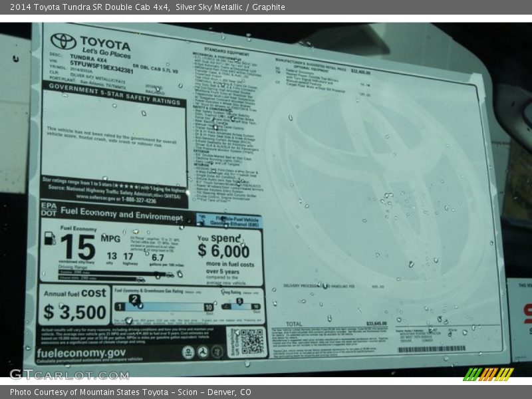Click the '$ 6,000' fuel cost figure

click(223, 251)
